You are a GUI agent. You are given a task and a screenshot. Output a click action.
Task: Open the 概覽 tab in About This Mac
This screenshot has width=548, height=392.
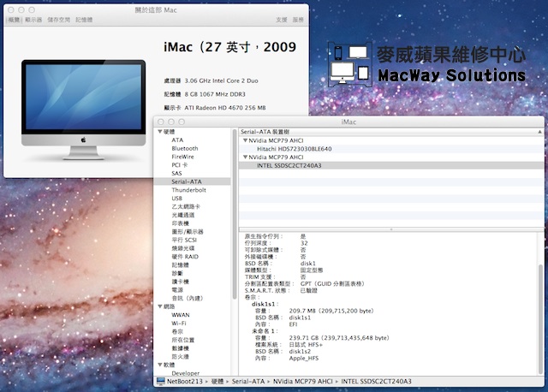pyautogui.click(x=14, y=20)
